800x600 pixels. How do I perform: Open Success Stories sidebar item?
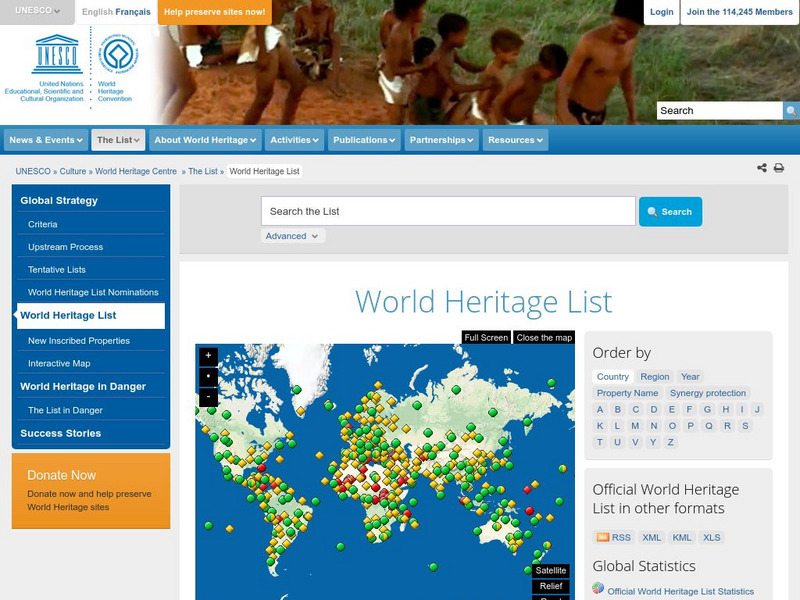(x=91, y=433)
